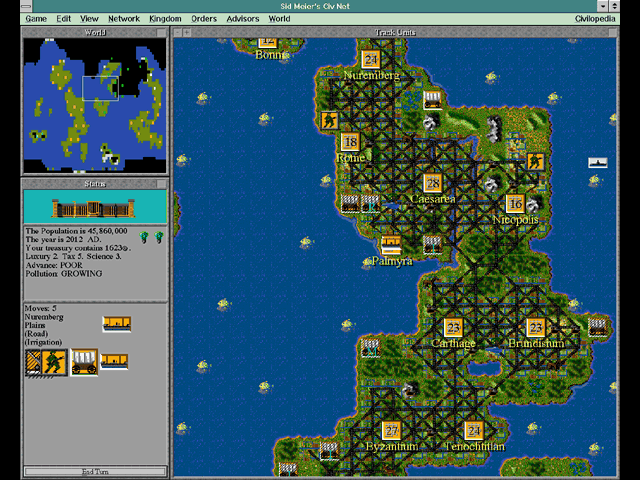Click the year is 2012 AD text

63,240
